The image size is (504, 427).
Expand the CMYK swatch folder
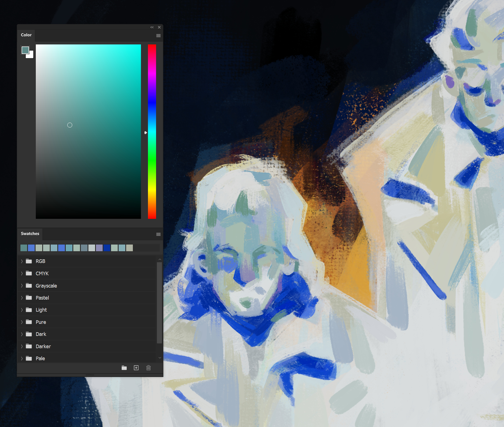pos(22,273)
